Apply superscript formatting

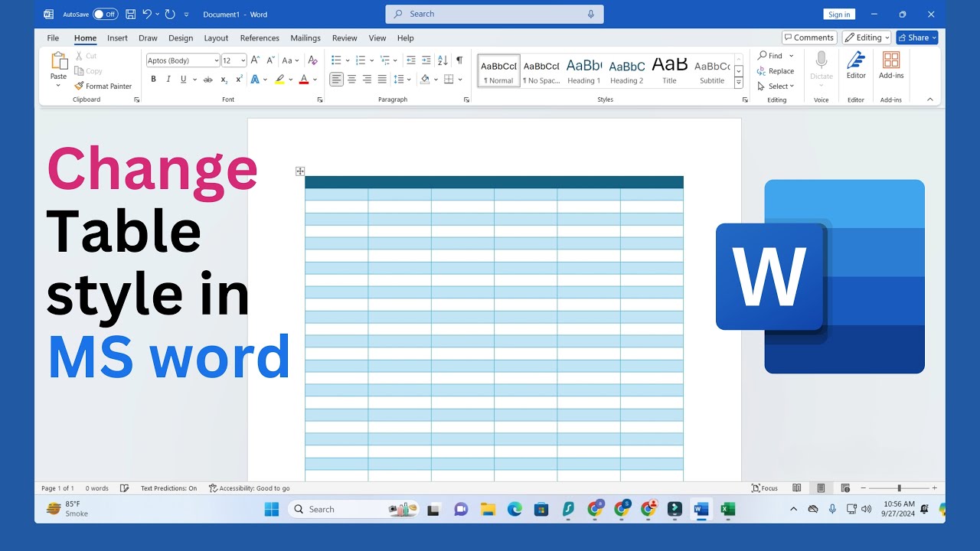click(x=239, y=80)
